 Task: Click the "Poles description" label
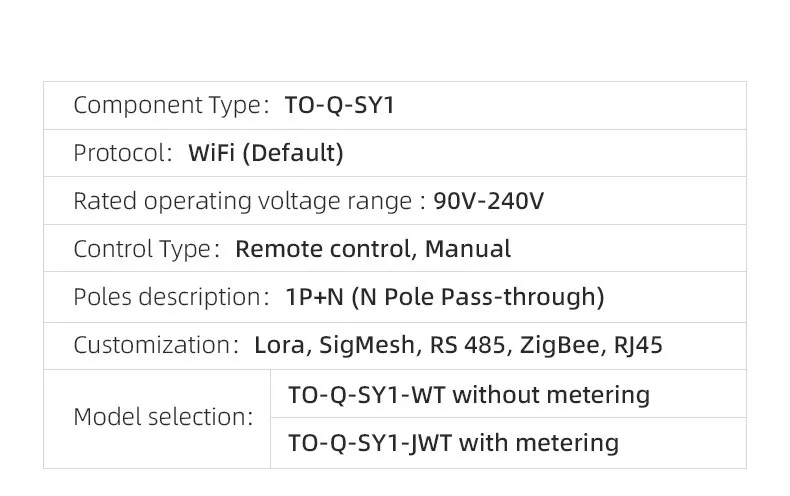pyautogui.click(x=167, y=297)
